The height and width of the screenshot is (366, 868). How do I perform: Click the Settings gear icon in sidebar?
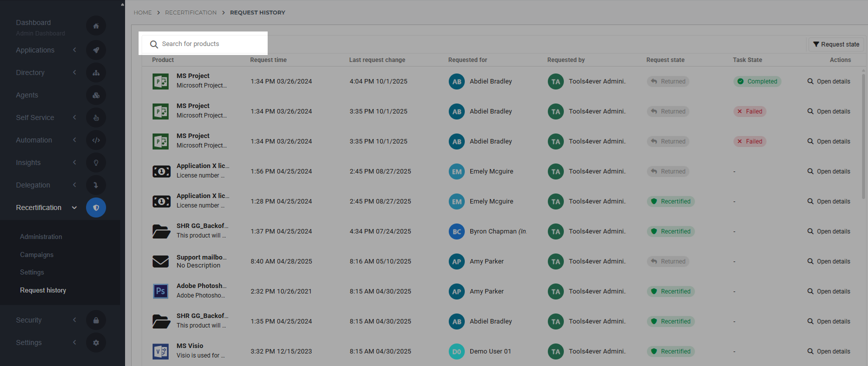tap(96, 342)
